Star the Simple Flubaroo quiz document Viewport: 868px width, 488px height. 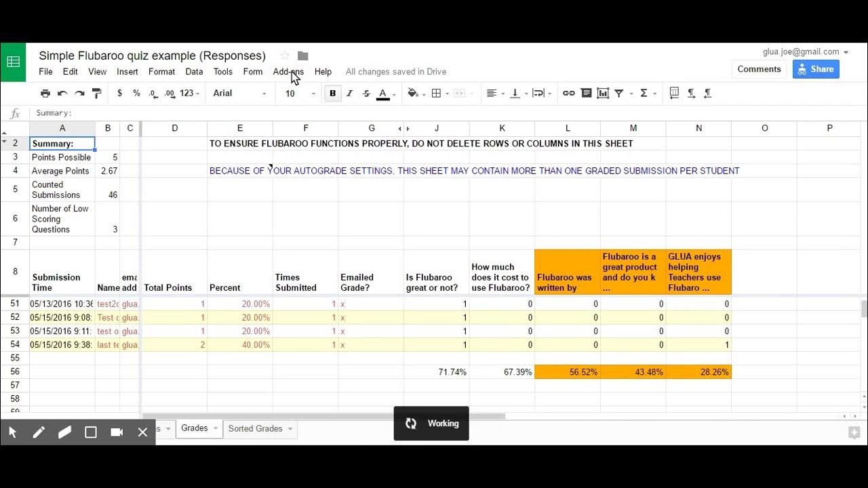285,56
